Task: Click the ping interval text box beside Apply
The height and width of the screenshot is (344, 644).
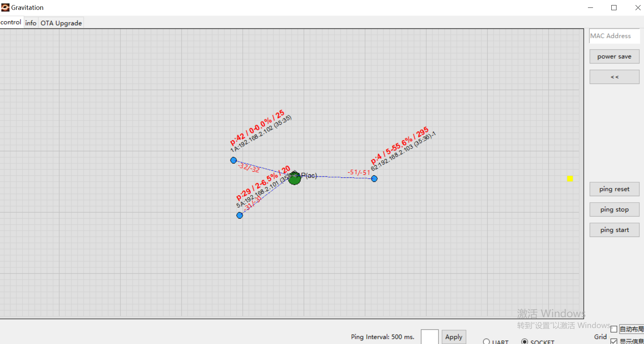Action: coord(430,337)
